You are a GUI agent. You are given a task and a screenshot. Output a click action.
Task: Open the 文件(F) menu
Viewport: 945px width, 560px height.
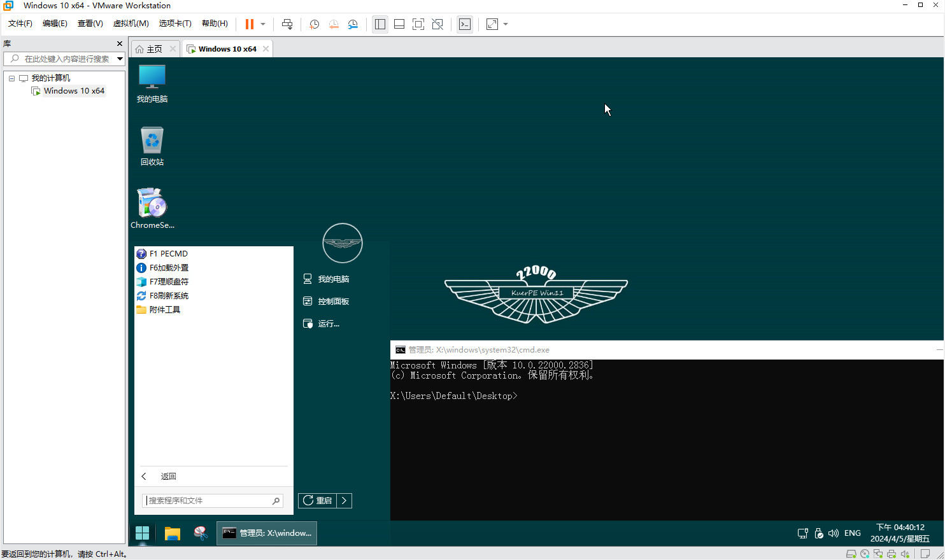click(20, 24)
